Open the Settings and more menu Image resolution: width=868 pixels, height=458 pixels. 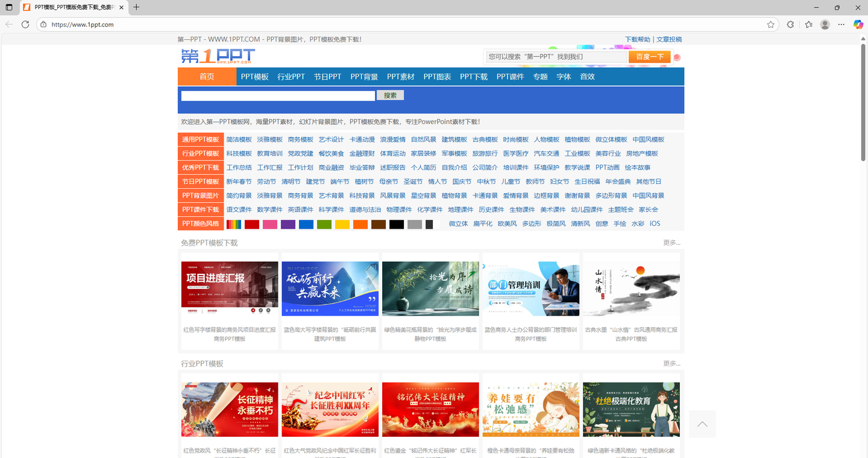click(842, 25)
